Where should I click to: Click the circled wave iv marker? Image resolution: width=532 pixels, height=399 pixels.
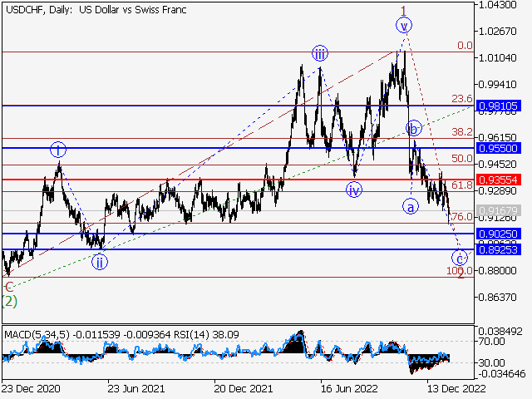[x=354, y=190]
